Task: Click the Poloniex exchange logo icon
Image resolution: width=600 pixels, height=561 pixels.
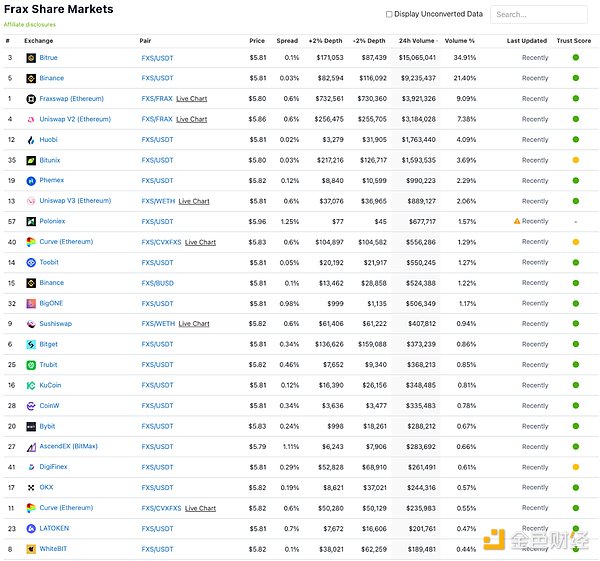Action: (31, 221)
